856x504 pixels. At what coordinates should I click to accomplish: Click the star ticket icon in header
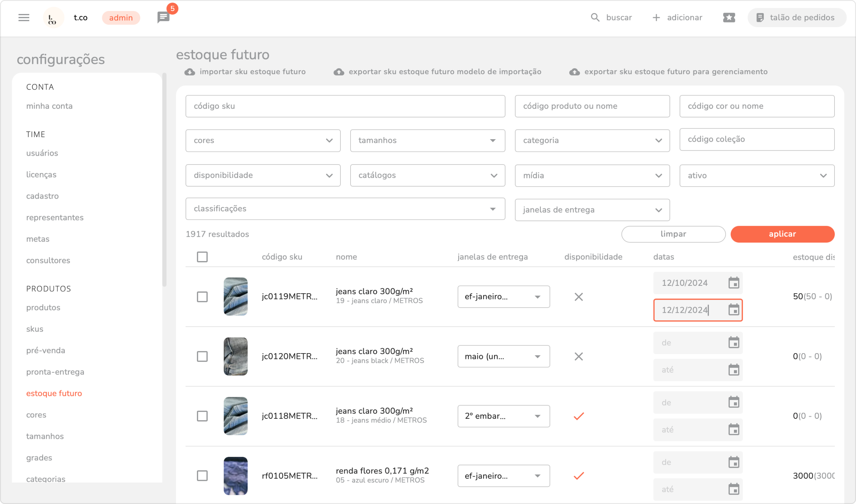point(729,18)
